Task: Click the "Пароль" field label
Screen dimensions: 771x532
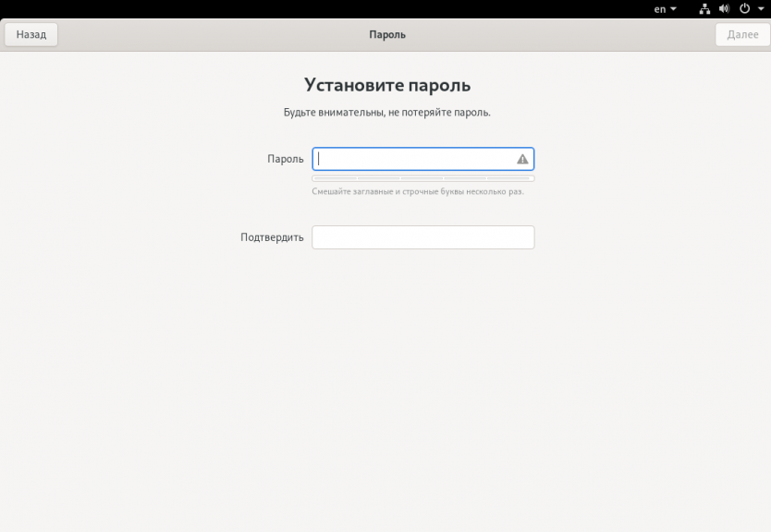Action: coord(285,159)
